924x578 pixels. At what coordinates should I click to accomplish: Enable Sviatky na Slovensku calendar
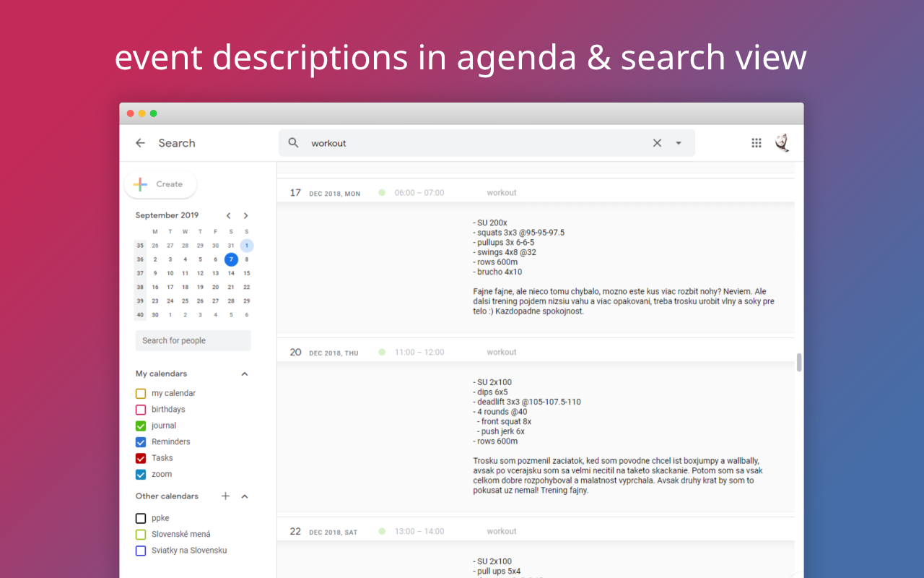(x=141, y=551)
